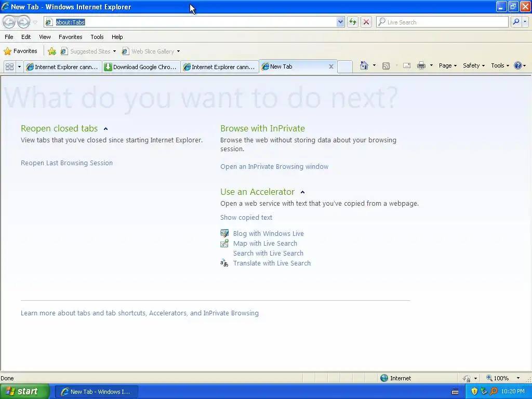
Task: Close the New Tab tab
Action: tap(331, 66)
